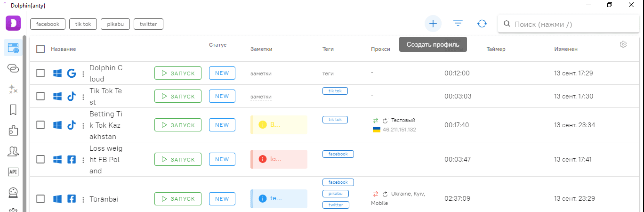
Task: Click the Dolphin purple logo in sidebar
Action: [13, 23]
